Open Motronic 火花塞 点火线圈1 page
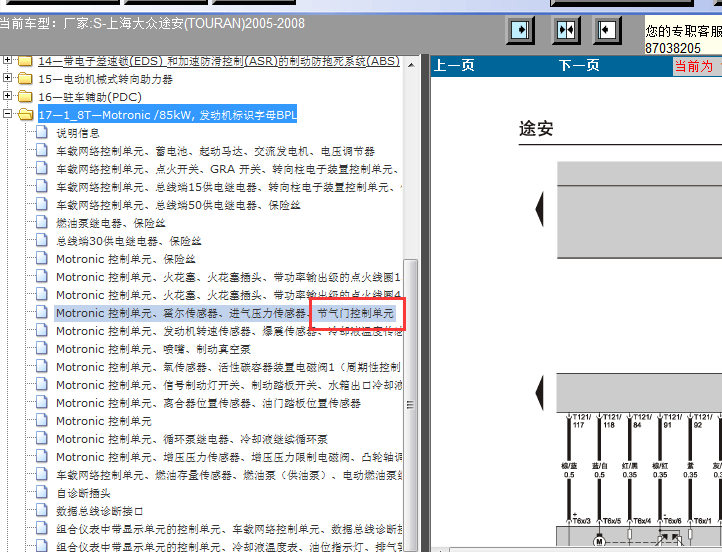Image resolution: width=722 pixels, height=552 pixels. coord(228,277)
